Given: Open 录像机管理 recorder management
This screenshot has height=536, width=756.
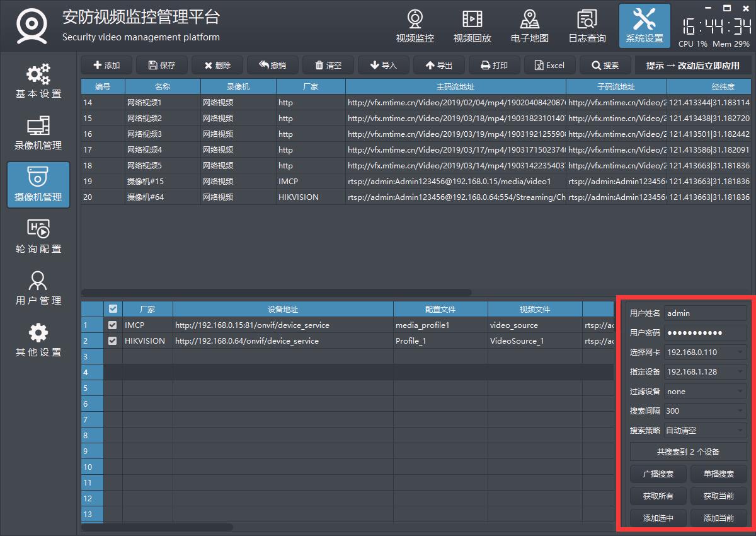Looking at the screenshot, I should (38, 133).
